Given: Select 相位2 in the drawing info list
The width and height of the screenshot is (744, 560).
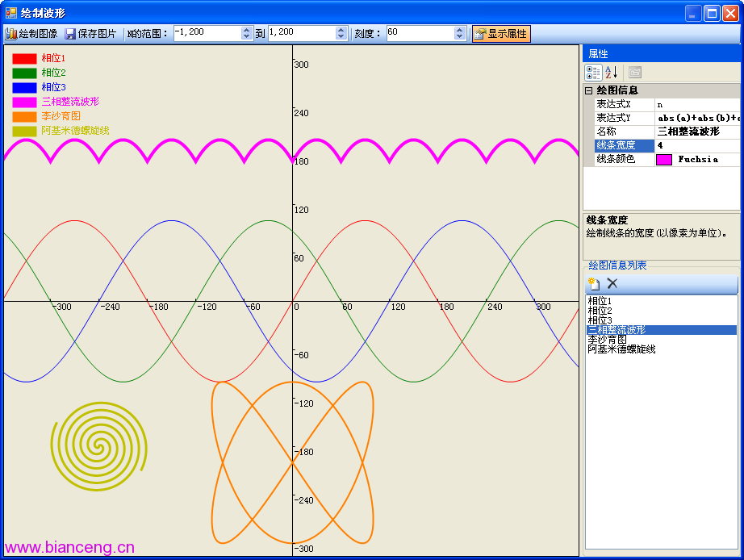Looking at the screenshot, I should [662, 311].
